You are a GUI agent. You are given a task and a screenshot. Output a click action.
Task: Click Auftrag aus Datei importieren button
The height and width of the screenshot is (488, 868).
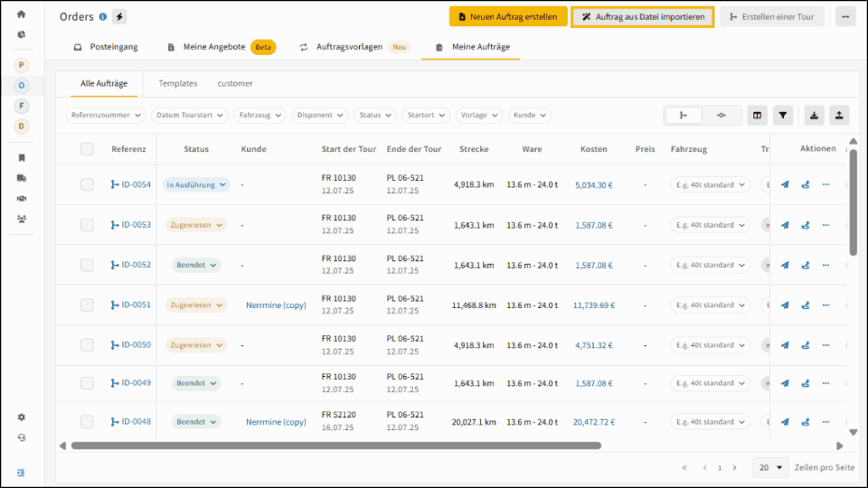(643, 16)
